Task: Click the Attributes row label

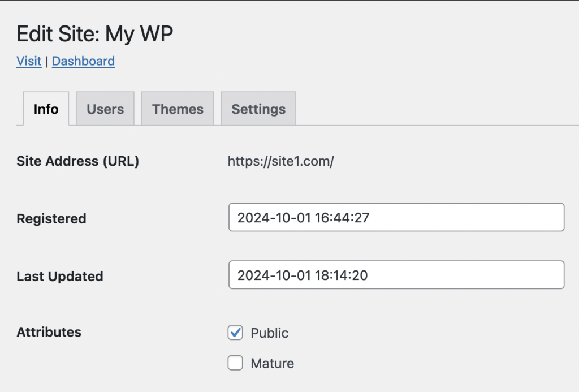Action: tap(49, 332)
